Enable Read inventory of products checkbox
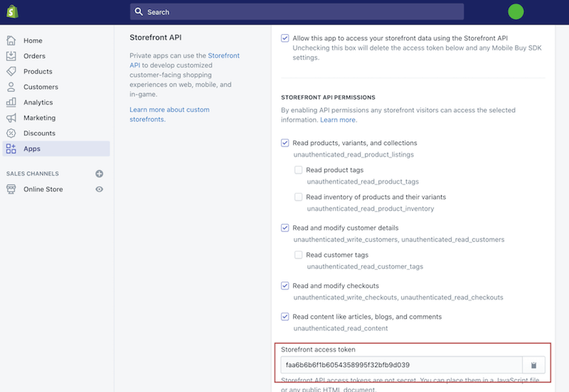569x392 pixels. coord(298,197)
